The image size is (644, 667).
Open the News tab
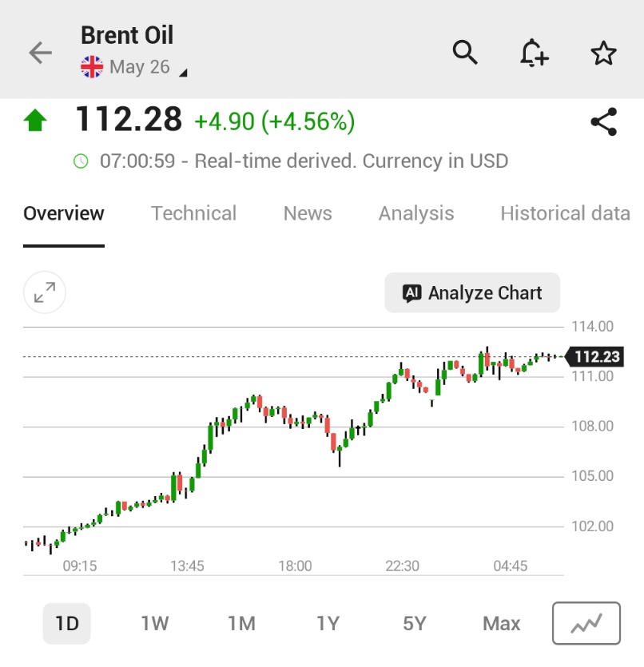(x=308, y=213)
